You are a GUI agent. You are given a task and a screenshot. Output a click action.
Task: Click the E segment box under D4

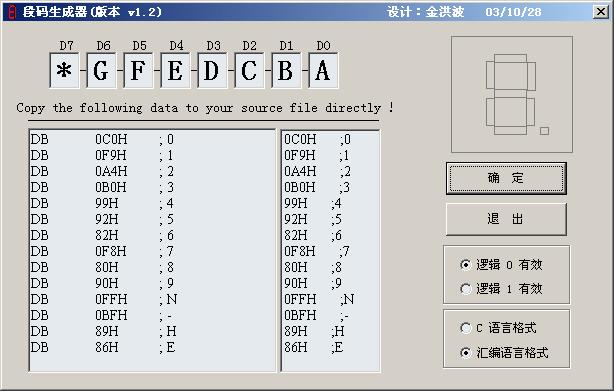(175, 71)
